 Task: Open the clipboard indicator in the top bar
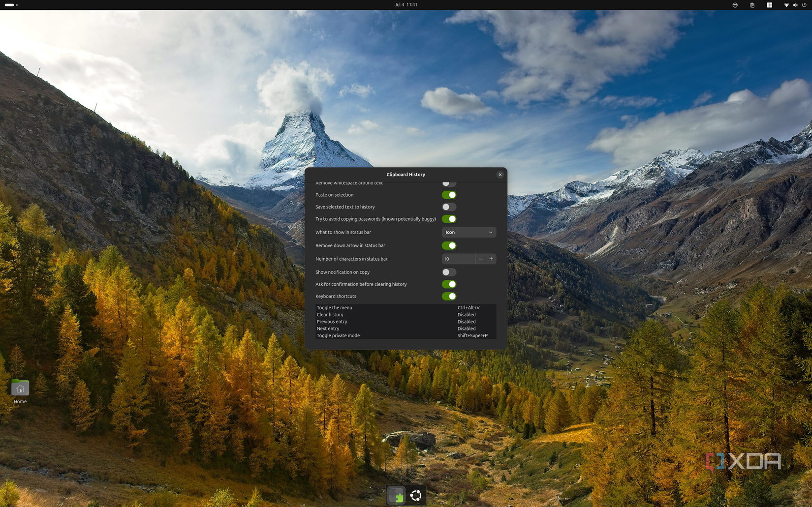pos(751,5)
